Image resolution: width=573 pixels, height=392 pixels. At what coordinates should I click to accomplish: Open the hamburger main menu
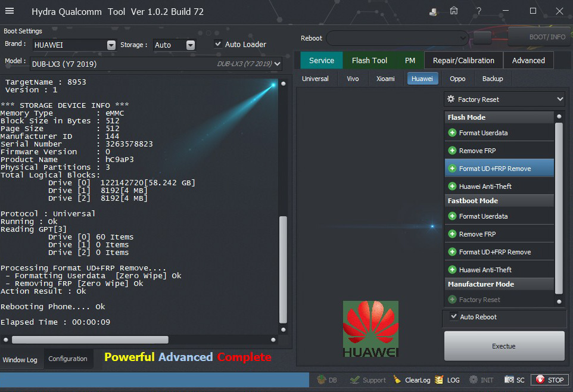[10, 11]
